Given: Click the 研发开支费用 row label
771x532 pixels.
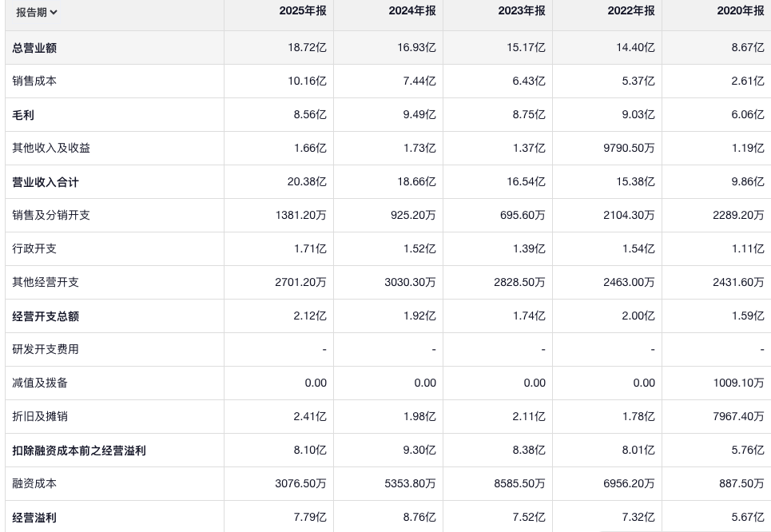Looking at the screenshot, I should [46, 350].
